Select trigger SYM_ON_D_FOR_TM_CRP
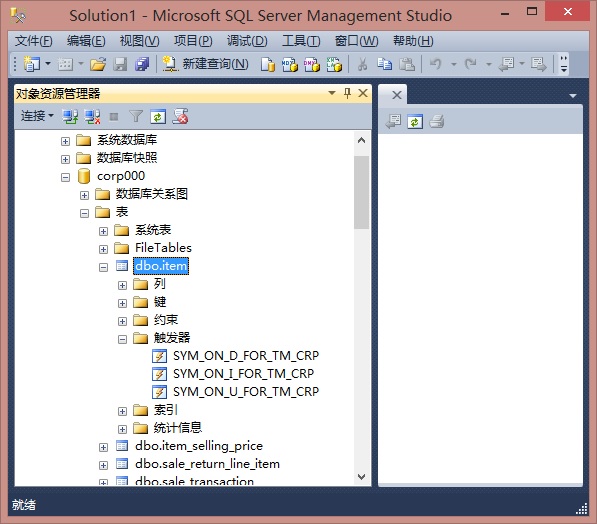The height and width of the screenshot is (524, 597). (246, 356)
